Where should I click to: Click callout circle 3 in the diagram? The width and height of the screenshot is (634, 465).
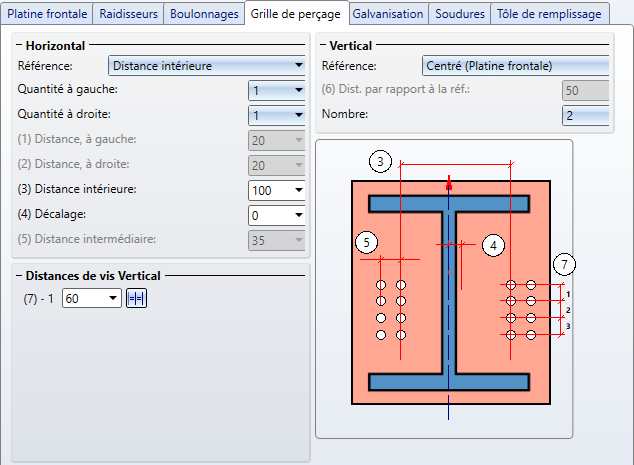click(378, 162)
